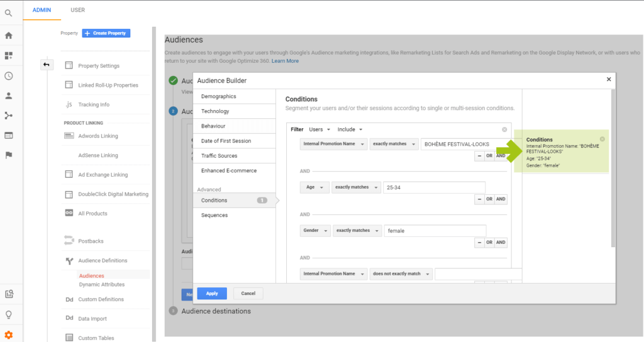The image size is (644, 342).
Task: Open the Gender row's exactly matches dropdown
Action: 356,231
